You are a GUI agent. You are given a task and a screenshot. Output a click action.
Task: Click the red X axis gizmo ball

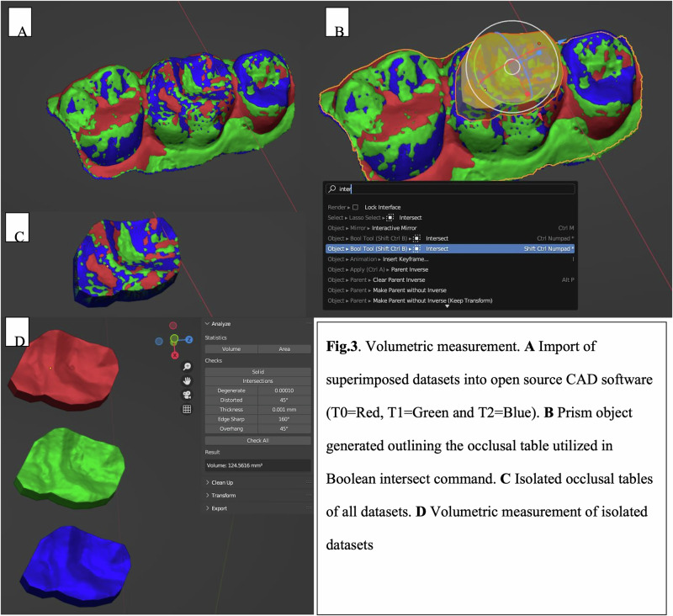pyautogui.click(x=175, y=355)
